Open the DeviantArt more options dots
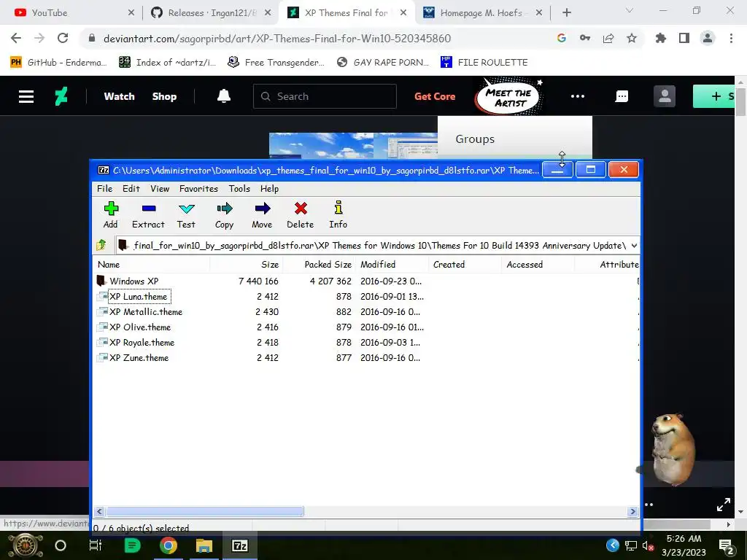 coord(578,97)
